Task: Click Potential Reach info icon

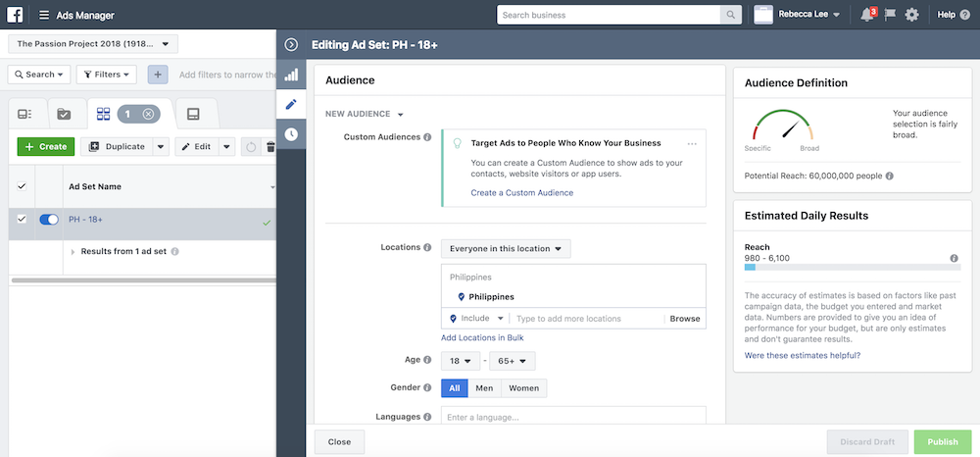Action: click(890, 177)
